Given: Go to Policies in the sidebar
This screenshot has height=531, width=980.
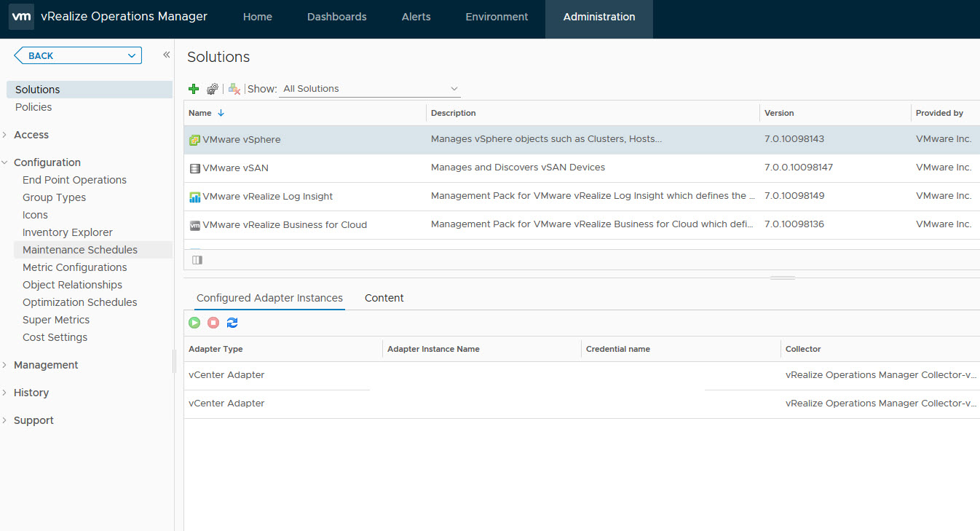Looking at the screenshot, I should 33,107.
